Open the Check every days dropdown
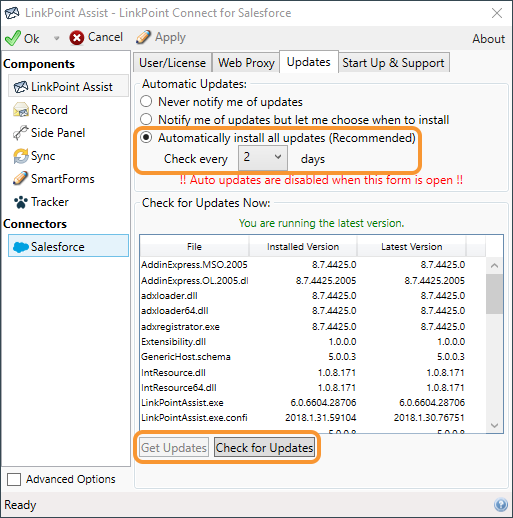Viewport: 513px width, 518px height. coord(263,157)
